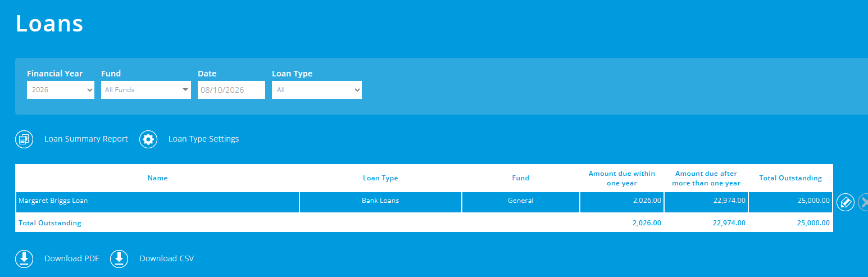Open the Loan Summary Report icon
Viewport: 868px width, 277px height.
point(24,139)
